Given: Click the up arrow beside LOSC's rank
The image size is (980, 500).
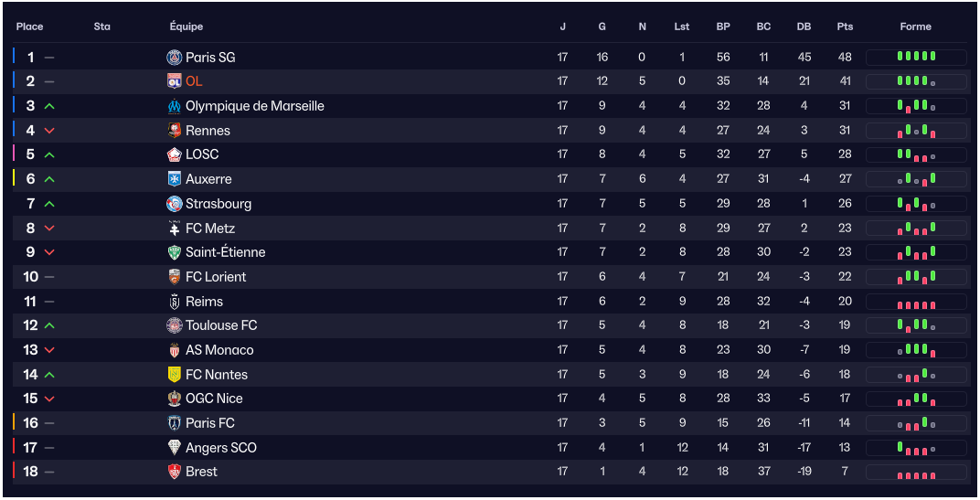Looking at the screenshot, I should coord(49,155).
